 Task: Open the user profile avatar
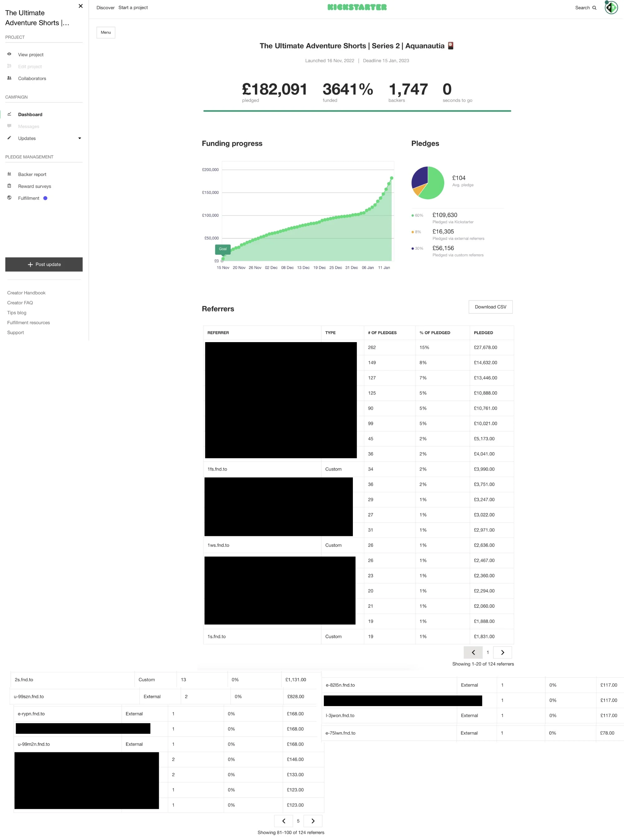coord(611,7)
